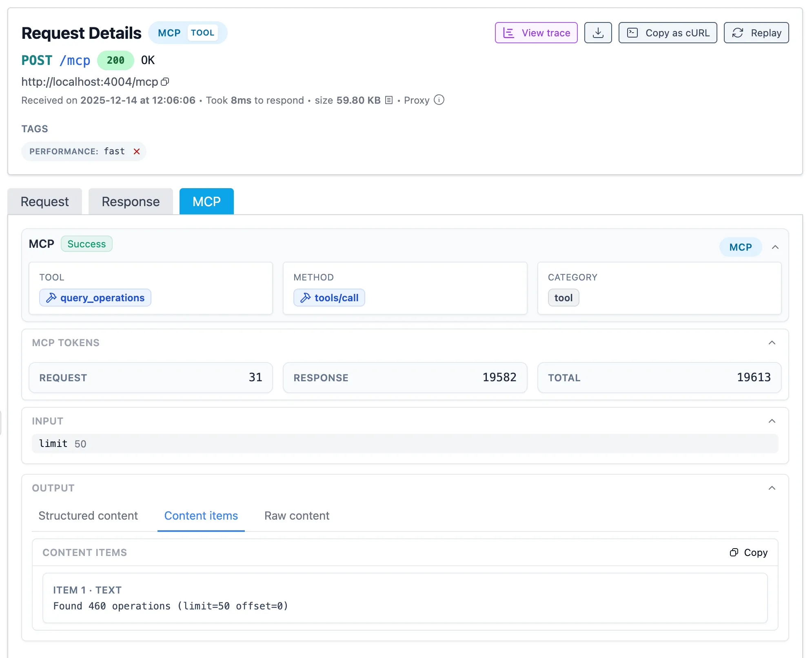Screen dimensions: 812x658
Task: Click the Copy icon in CONTENT ITEMS header
Action: click(x=734, y=552)
